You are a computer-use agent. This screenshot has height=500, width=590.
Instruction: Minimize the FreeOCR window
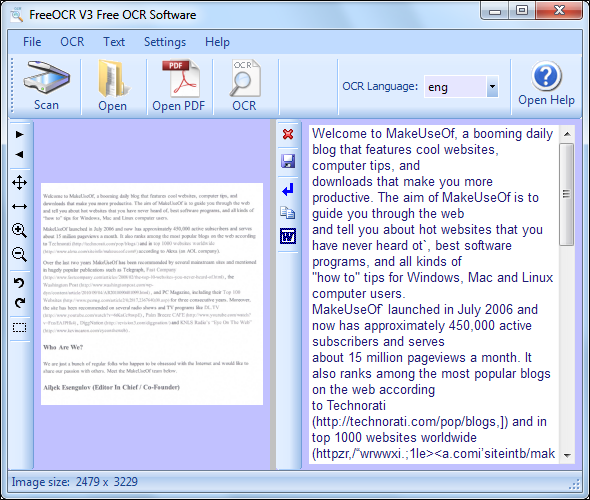click(x=495, y=11)
